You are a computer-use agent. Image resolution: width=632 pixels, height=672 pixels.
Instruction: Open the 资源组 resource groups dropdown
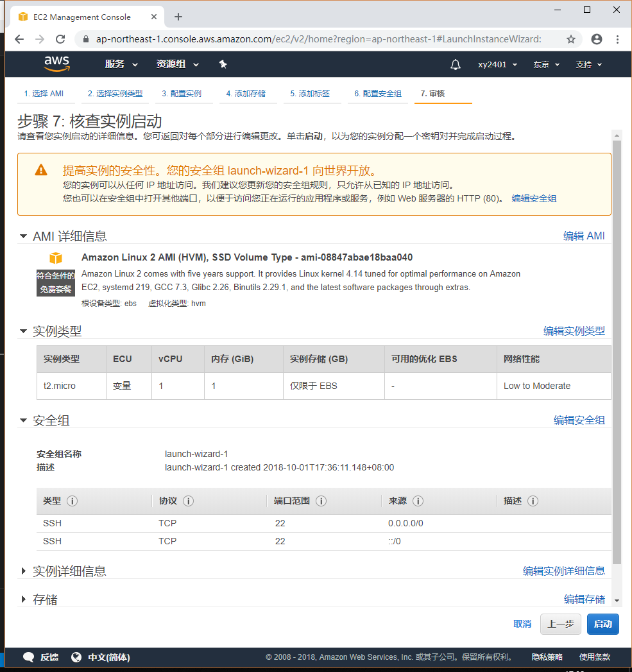point(177,64)
